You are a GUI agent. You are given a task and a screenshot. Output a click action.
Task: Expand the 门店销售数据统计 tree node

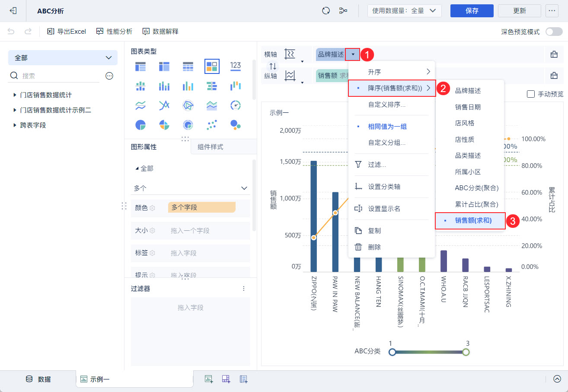pos(16,95)
